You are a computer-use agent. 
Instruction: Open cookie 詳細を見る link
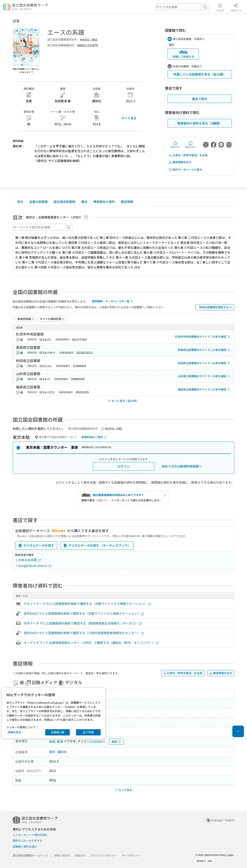14,732
